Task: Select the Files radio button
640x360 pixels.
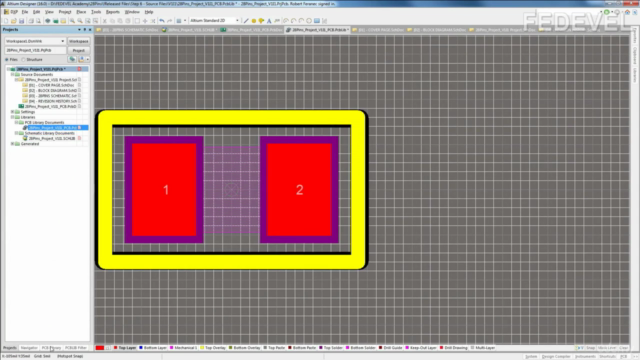Action: click(7, 60)
